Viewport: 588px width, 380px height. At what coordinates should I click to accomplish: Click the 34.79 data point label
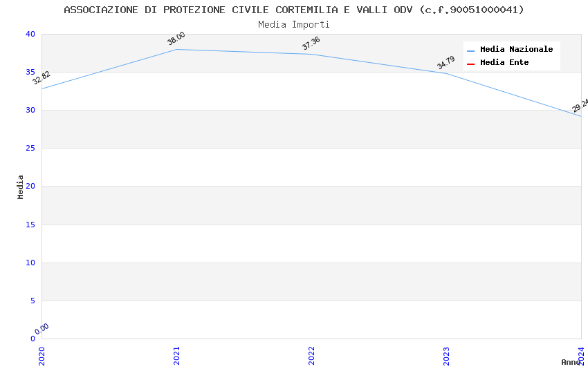coord(446,63)
